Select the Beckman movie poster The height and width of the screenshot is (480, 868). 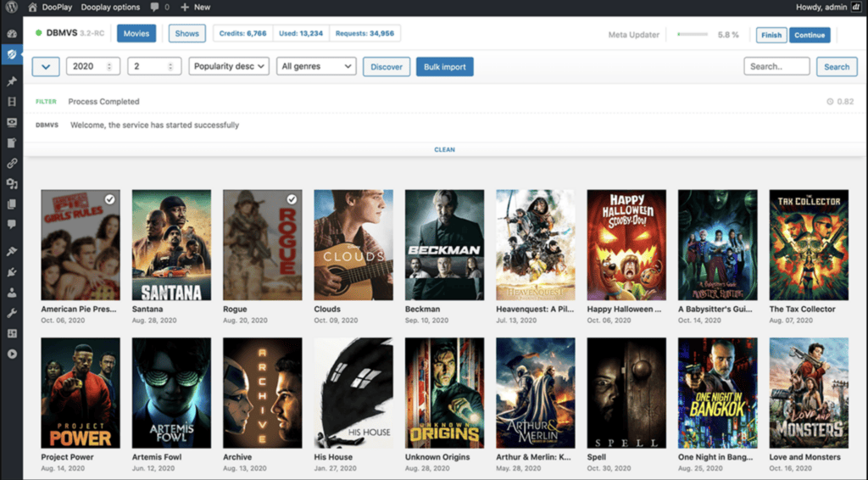(x=444, y=245)
